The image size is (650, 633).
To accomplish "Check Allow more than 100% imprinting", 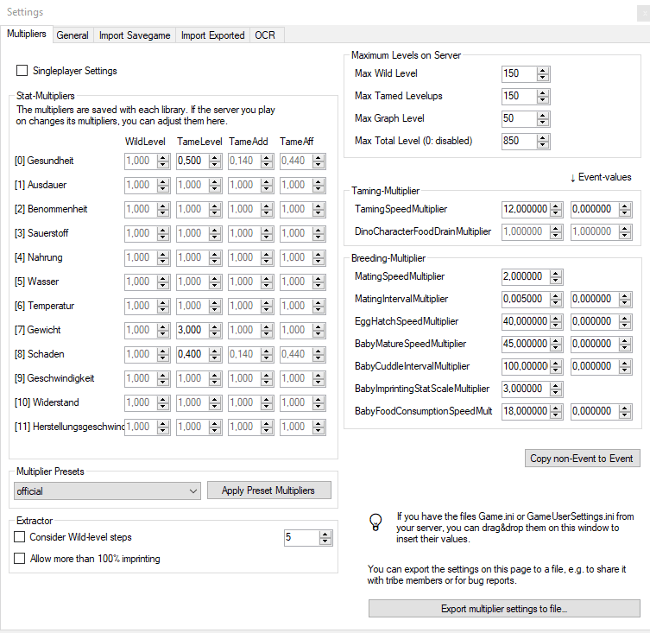I will click(19, 558).
